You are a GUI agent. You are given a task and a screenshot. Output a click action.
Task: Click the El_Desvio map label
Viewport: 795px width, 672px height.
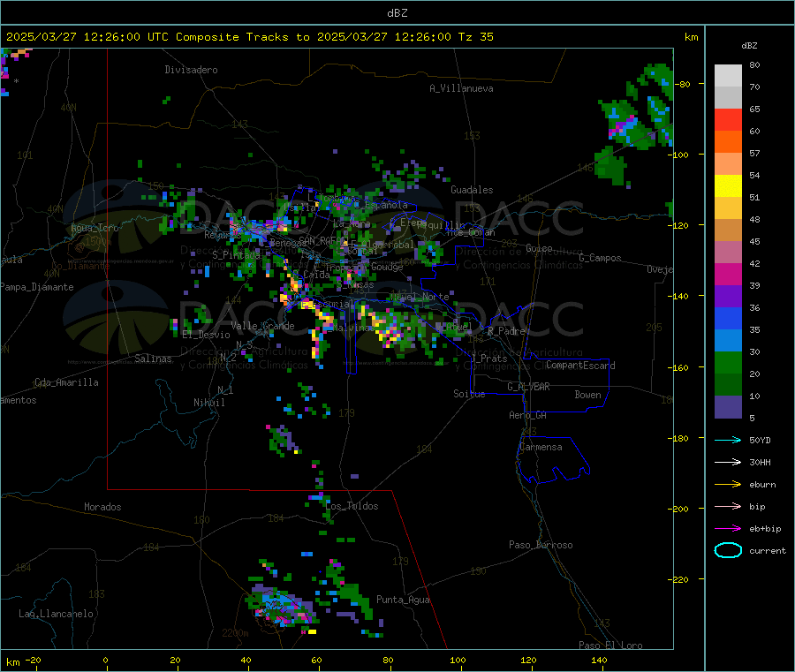point(206,335)
